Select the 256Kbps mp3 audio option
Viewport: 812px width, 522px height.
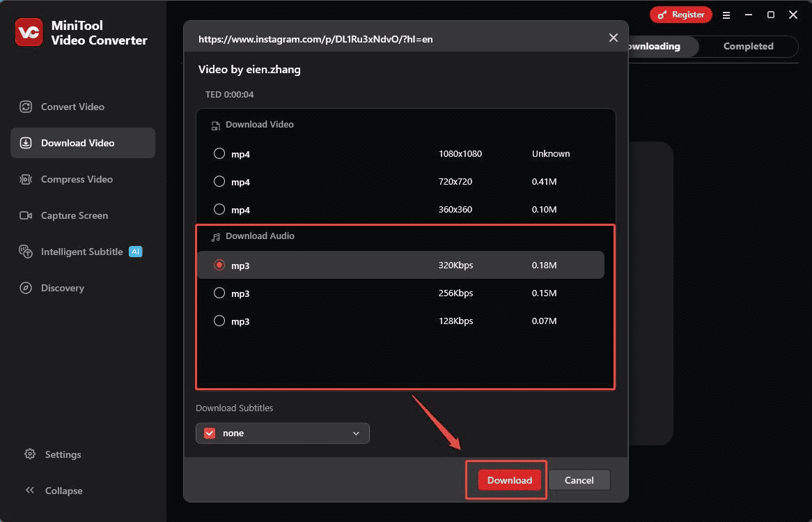219,293
